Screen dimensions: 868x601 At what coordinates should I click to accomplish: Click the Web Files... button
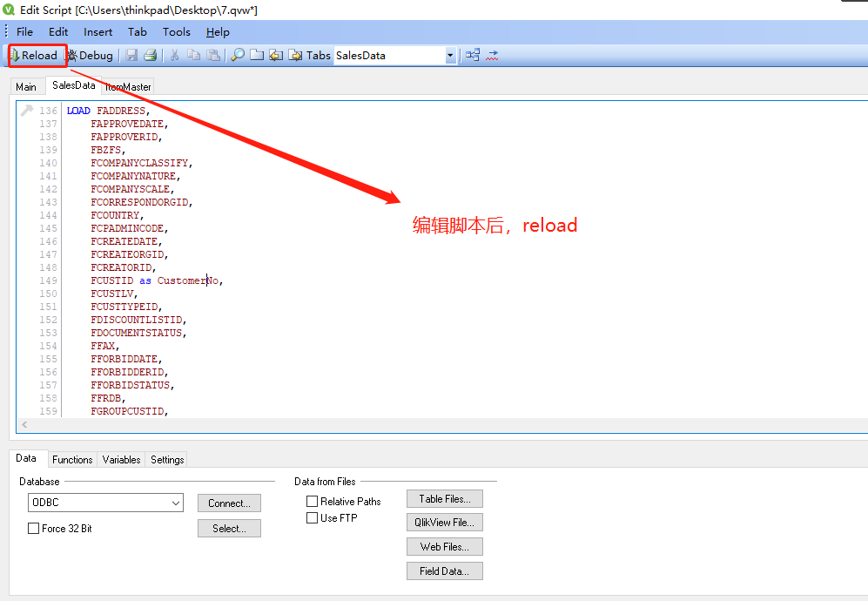pyautogui.click(x=445, y=547)
